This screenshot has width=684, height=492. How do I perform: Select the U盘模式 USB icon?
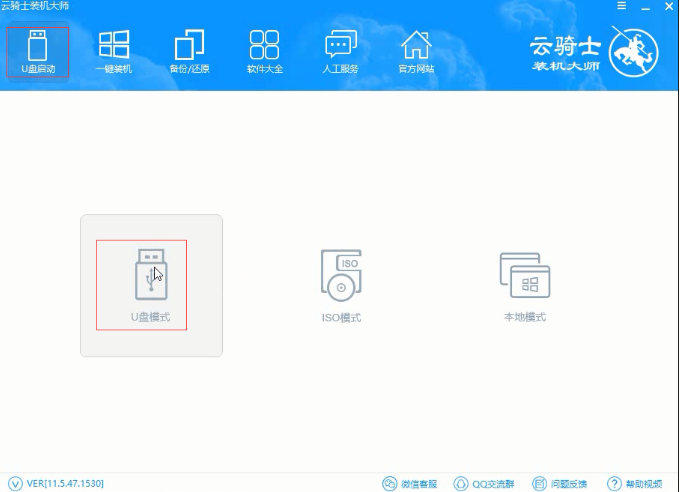(x=151, y=274)
